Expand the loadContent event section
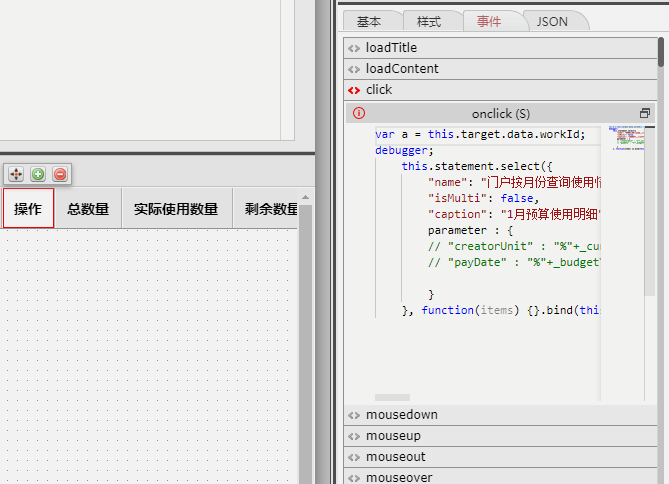This screenshot has width=669, height=484. (x=402, y=69)
